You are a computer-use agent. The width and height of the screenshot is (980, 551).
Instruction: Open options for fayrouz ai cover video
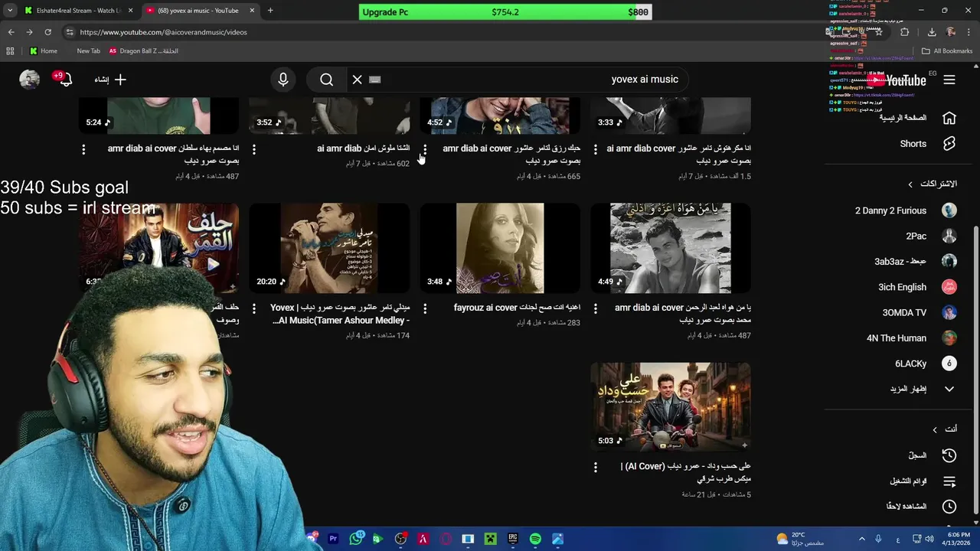click(425, 308)
